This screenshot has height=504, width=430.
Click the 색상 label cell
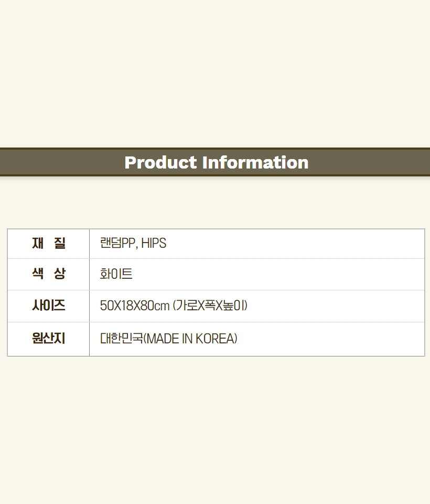coord(48,274)
